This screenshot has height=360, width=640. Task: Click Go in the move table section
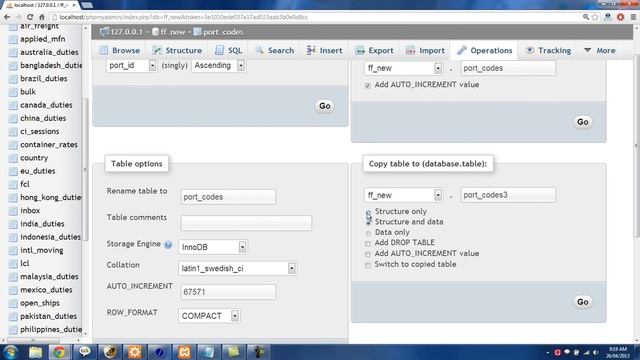582,122
